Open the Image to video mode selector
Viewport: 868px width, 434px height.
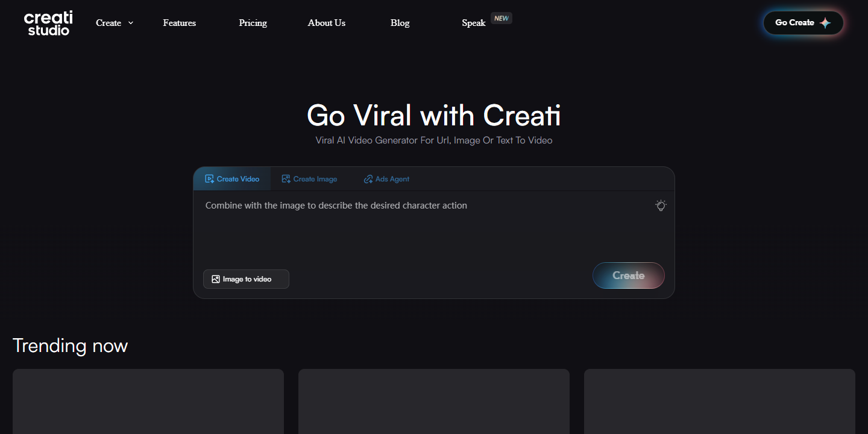tap(246, 279)
